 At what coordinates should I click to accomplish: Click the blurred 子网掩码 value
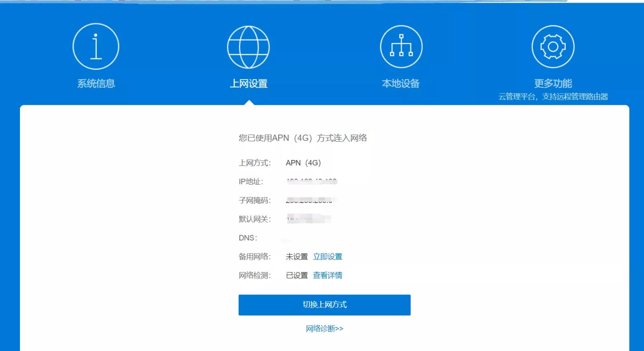[310, 200]
